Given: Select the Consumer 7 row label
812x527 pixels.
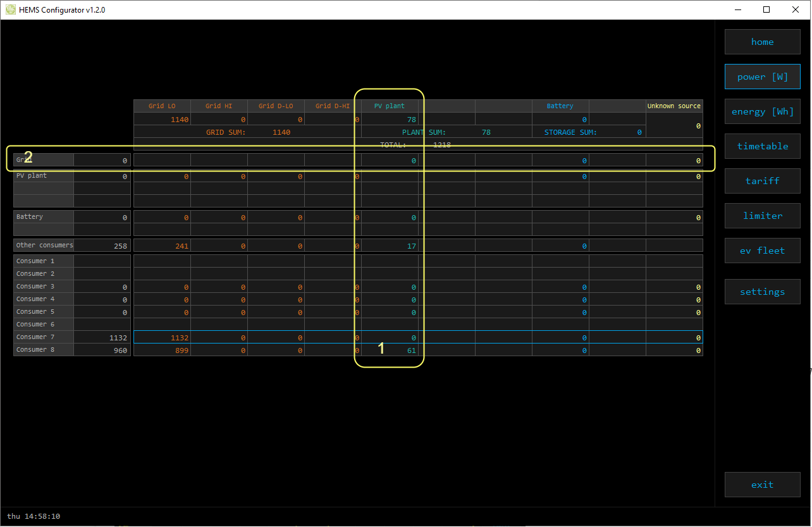Looking at the screenshot, I should 43,337.
